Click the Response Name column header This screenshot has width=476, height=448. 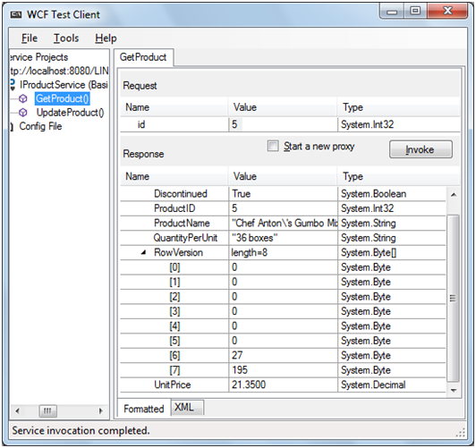click(174, 176)
